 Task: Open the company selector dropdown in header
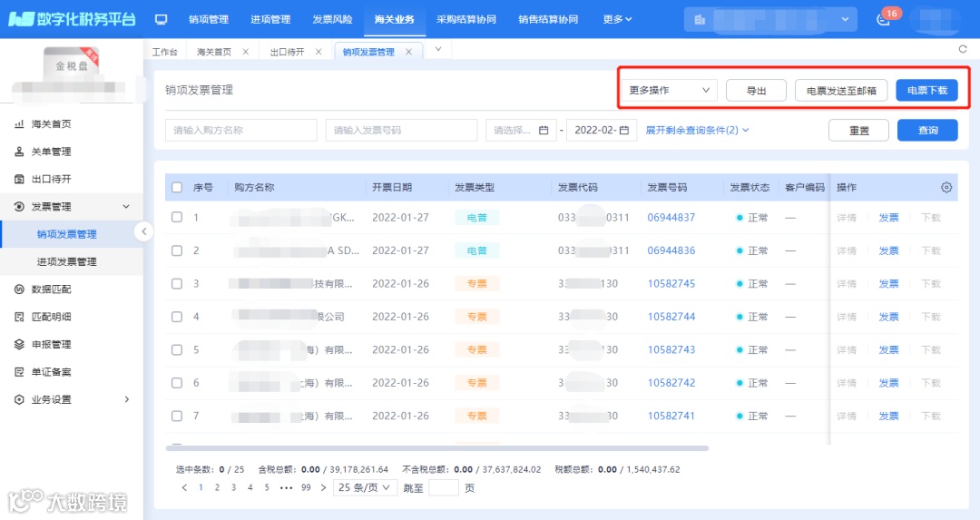770,20
